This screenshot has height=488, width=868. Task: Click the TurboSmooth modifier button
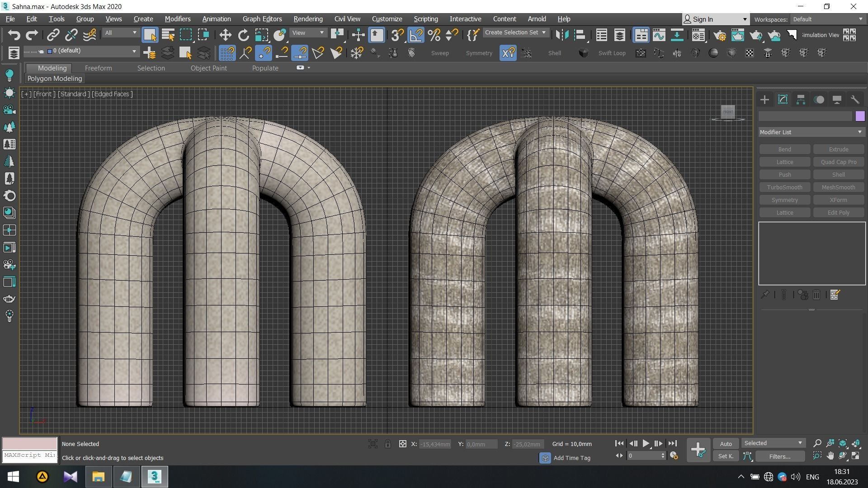tap(784, 187)
